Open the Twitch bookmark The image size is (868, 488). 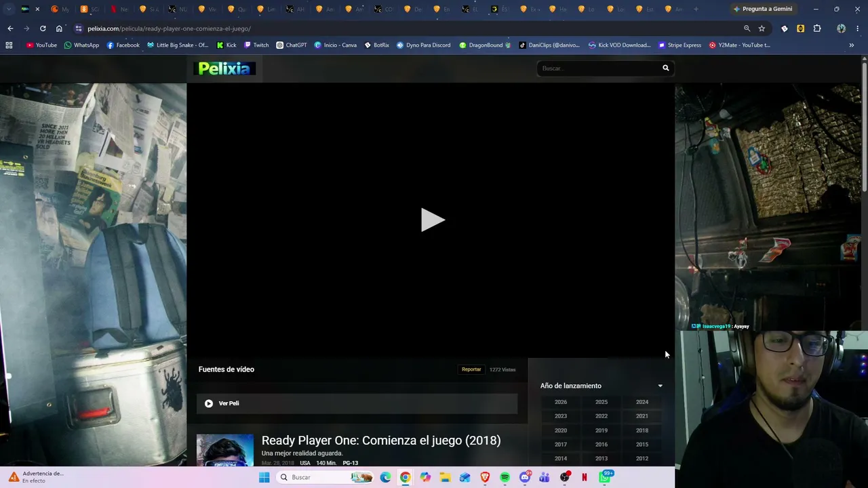click(x=256, y=45)
